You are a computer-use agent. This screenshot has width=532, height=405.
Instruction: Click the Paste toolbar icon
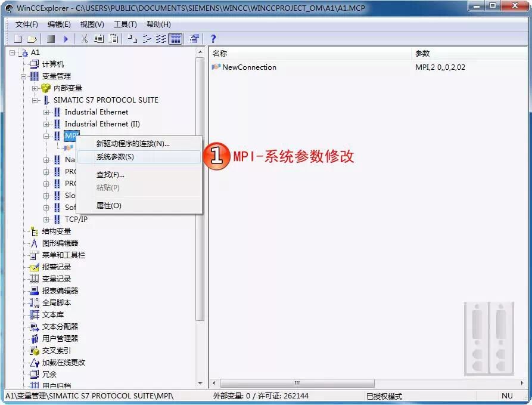point(113,39)
